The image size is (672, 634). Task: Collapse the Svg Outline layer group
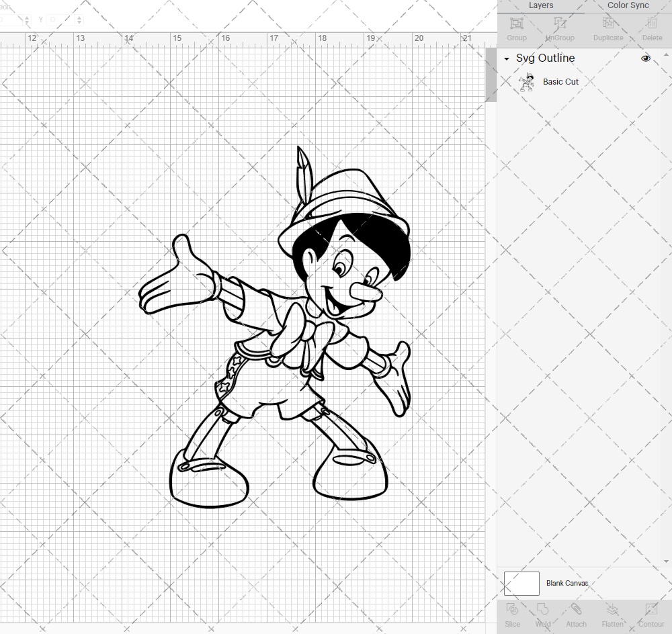(507, 58)
